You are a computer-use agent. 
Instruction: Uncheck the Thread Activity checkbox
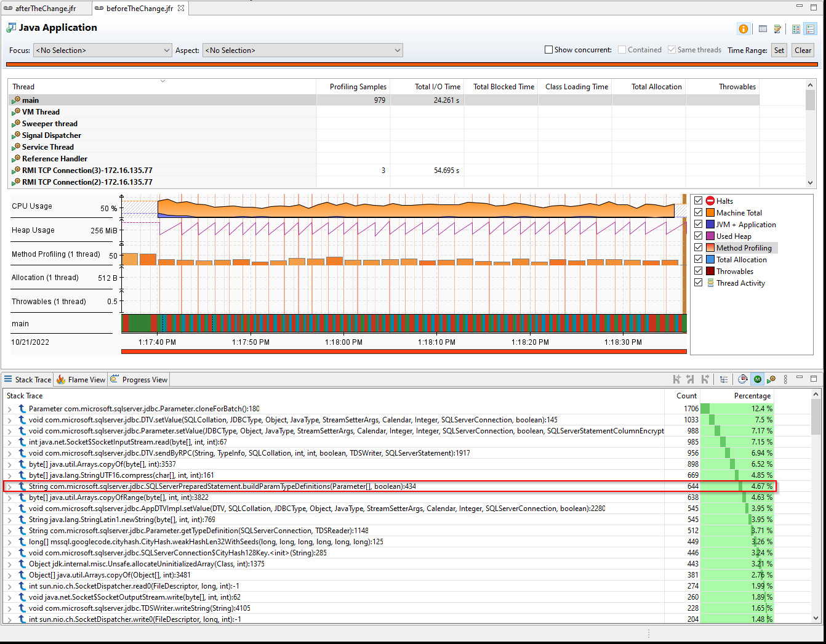click(x=698, y=283)
